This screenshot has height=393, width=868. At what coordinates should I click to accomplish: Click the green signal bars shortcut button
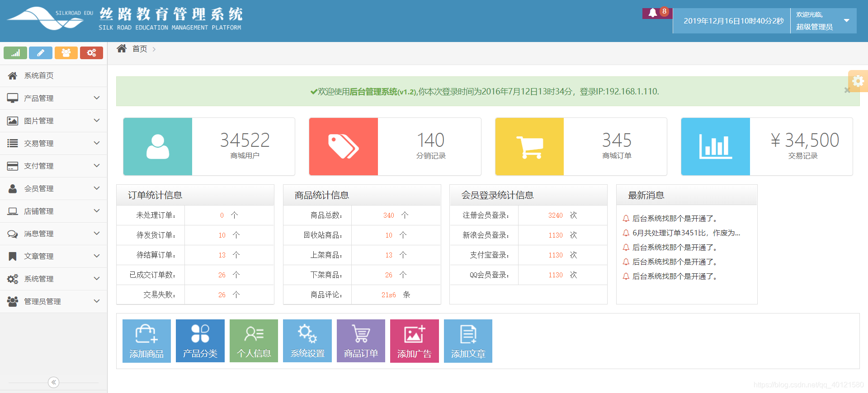pos(15,53)
